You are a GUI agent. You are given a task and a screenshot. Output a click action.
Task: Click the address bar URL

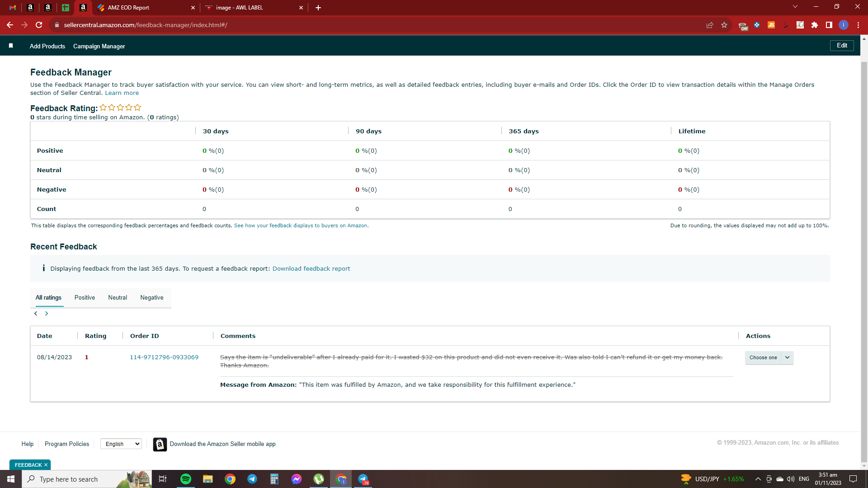[x=146, y=25]
